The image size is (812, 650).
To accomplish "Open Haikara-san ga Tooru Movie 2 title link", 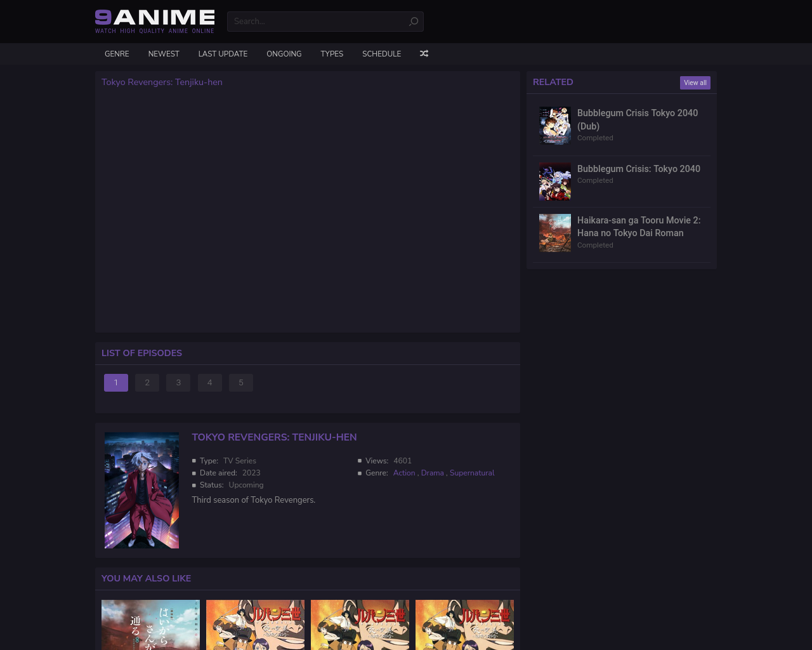I will coord(639,227).
